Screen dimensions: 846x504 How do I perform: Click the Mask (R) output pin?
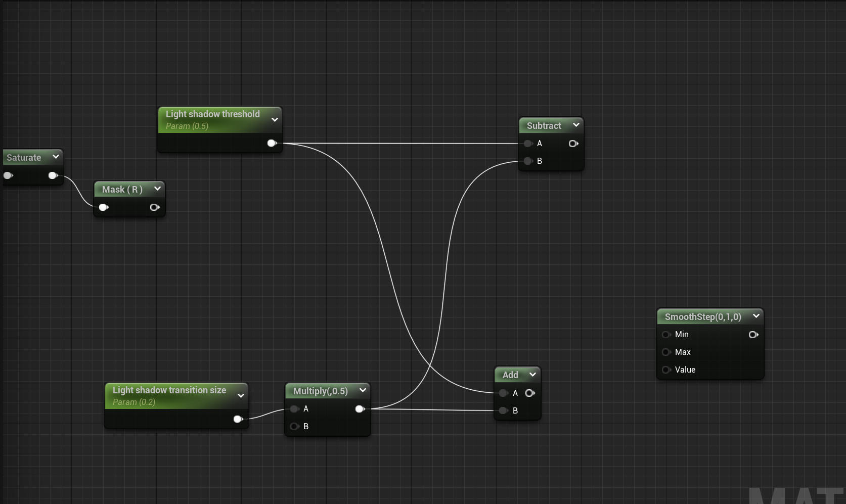pyautogui.click(x=155, y=207)
